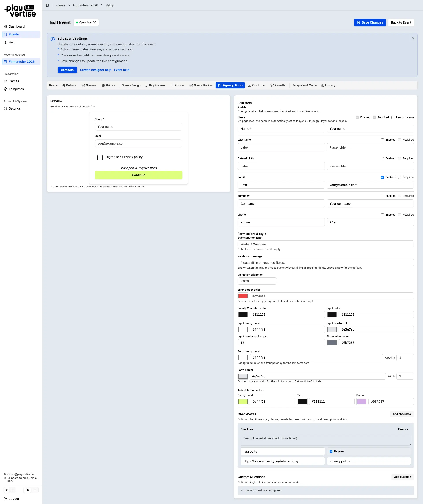Enable the company field
This screenshot has width=423, height=504.
[382, 196]
